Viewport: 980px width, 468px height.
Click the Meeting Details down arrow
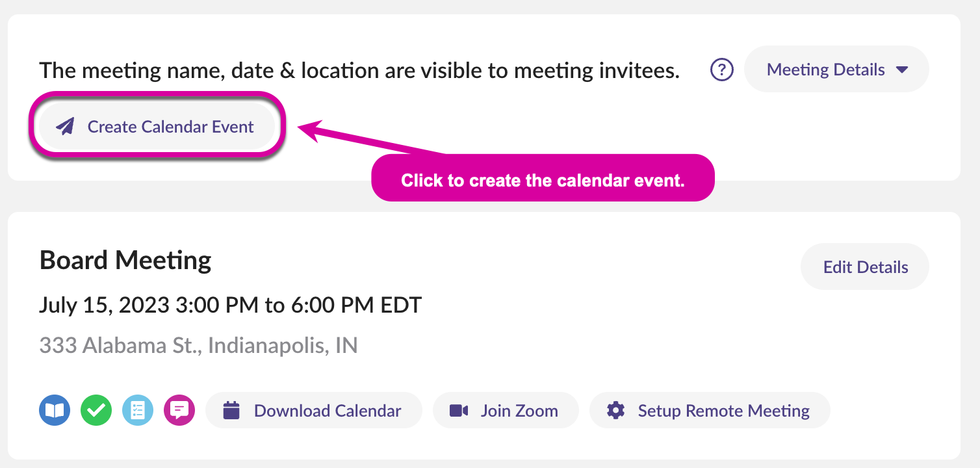click(902, 70)
